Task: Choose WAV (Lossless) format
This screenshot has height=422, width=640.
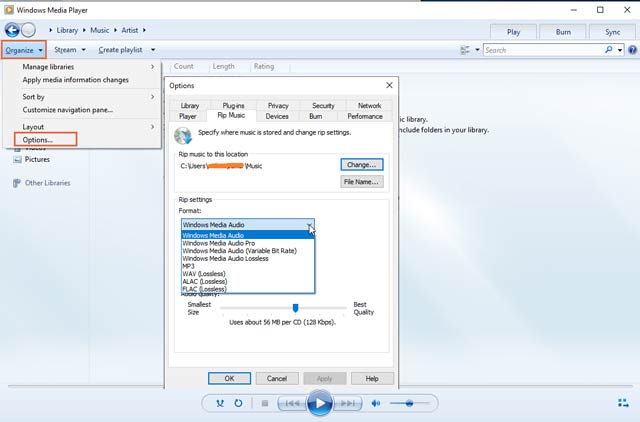Action: click(x=248, y=274)
